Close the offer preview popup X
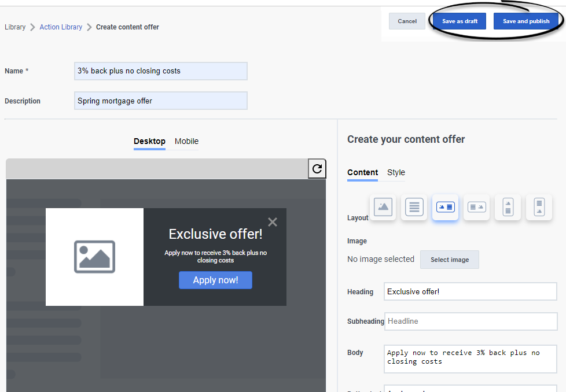566x392 pixels. point(273,222)
